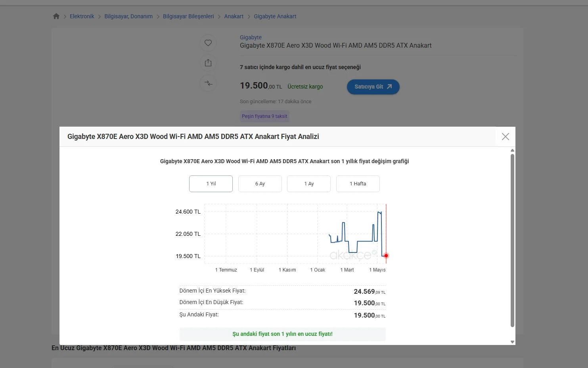Image resolution: width=588 pixels, height=368 pixels.
Task: Click the 22.050 TL axis label
Action: 188,234
